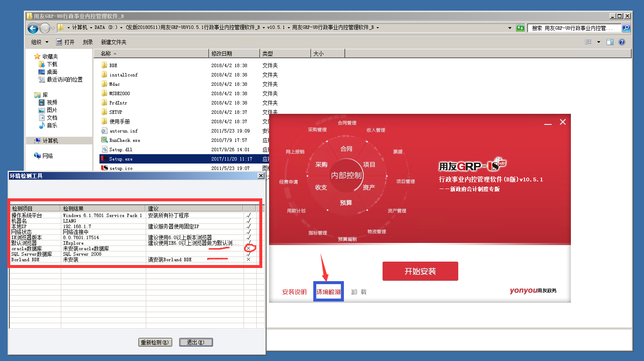Toggle the preview pane icon

610,42
